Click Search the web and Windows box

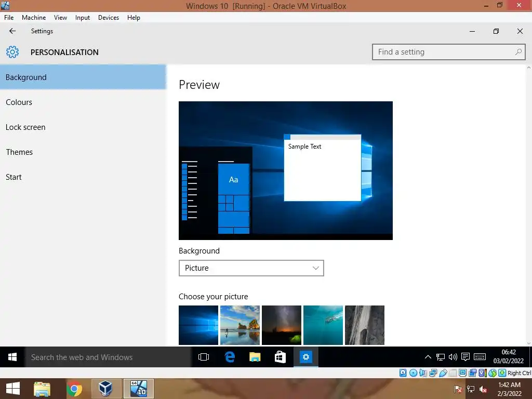click(108, 357)
